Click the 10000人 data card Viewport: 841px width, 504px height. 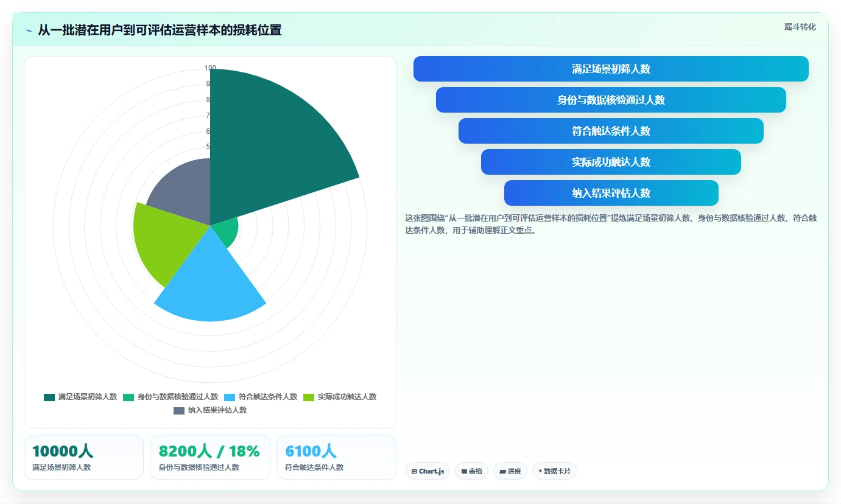[83, 457]
